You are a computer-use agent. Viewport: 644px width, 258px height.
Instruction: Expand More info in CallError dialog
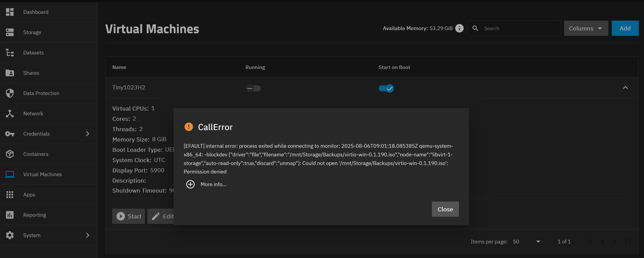[x=190, y=184]
